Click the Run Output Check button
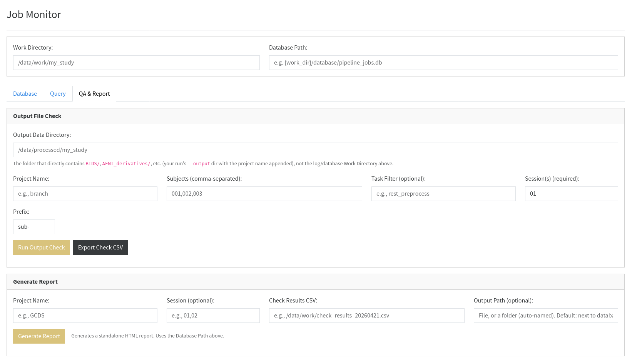637x364 pixels. point(42,248)
